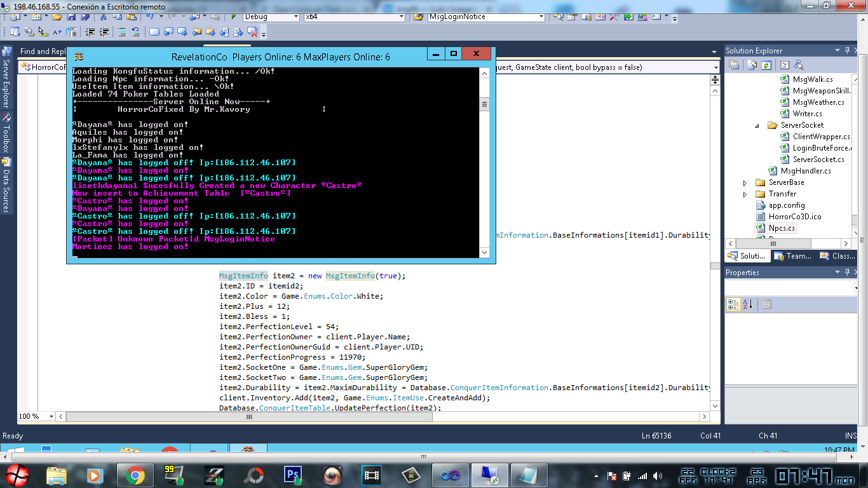The height and width of the screenshot is (488, 868).
Task: Sort properties alphabetically with the A-Z icon
Action: pyautogui.click(x=747, y=304)
